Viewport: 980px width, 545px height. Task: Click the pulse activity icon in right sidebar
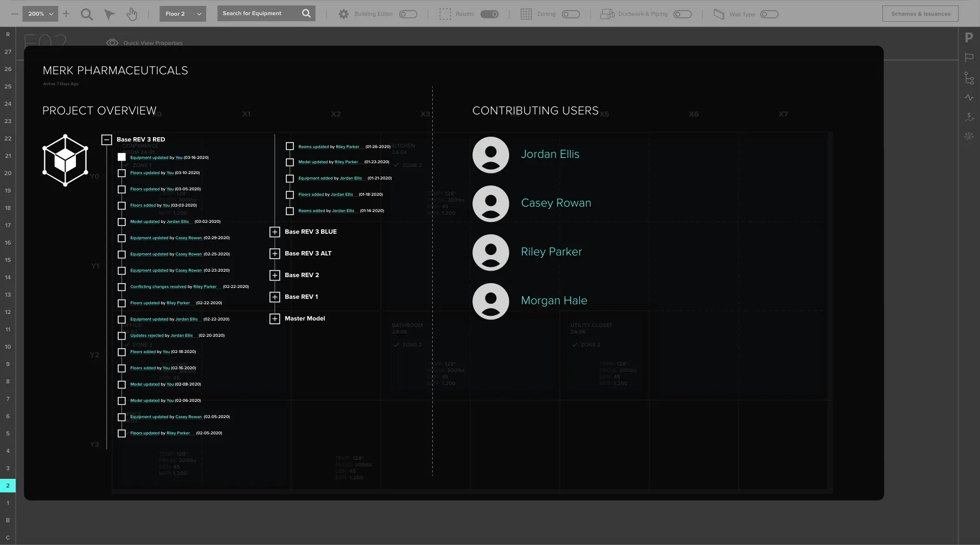coord(969,98)
